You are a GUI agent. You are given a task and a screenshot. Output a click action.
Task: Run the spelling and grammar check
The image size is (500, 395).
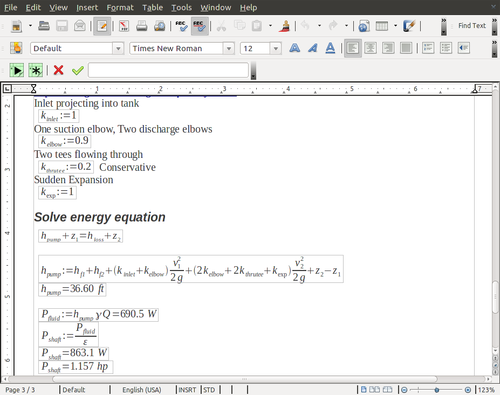[182, 26]
